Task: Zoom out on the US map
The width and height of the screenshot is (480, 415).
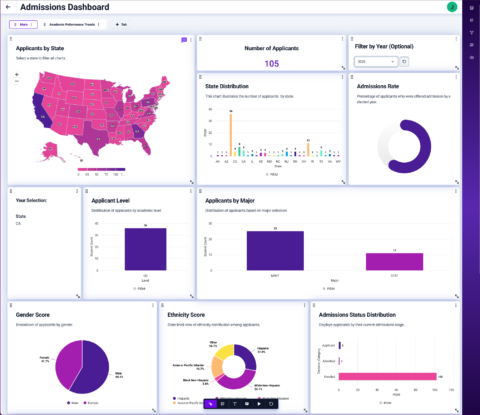Action: click(x=17, y=81)
